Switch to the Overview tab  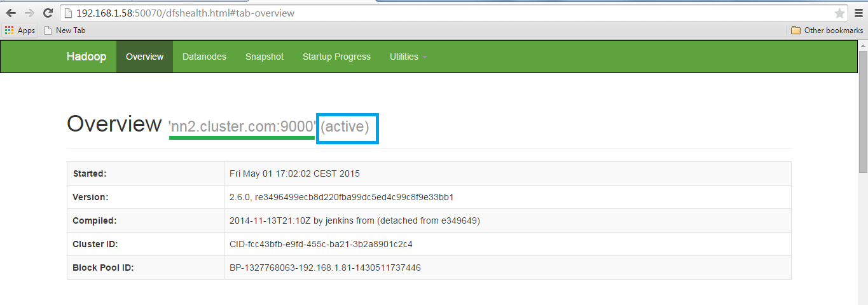(x=144, y=57)
